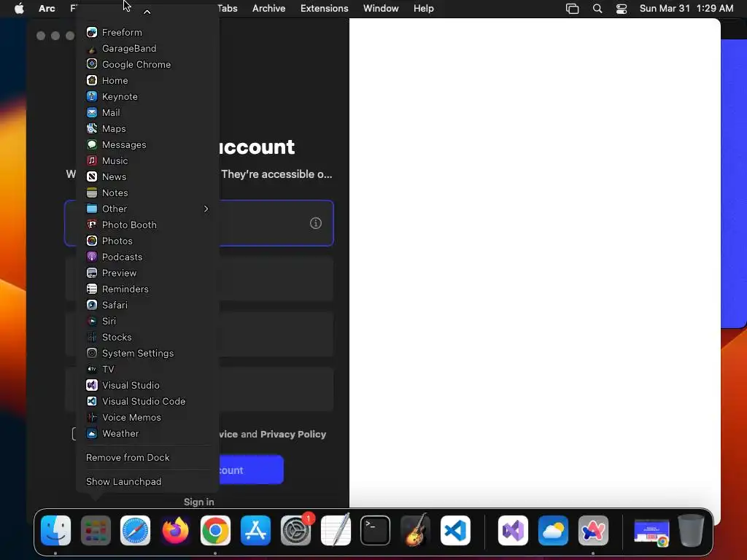Open Chrome from the Dock

(x=215, y=530)
